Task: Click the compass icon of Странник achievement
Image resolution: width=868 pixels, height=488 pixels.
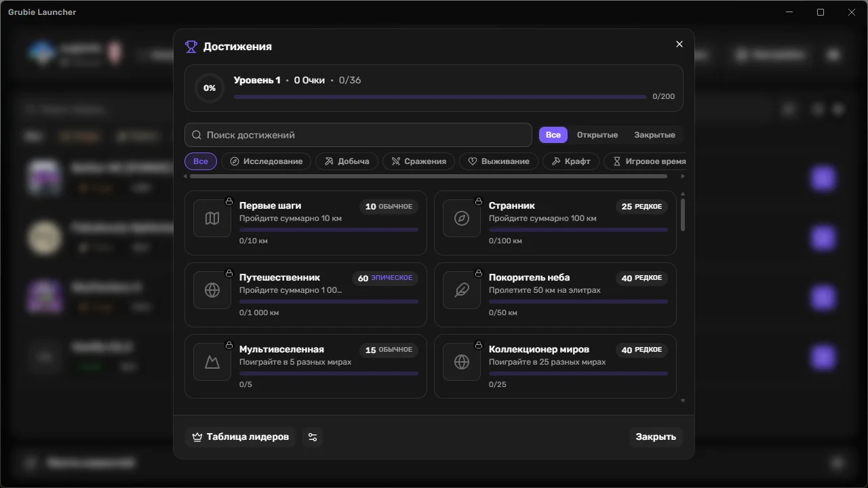Action: click(462, 218)
